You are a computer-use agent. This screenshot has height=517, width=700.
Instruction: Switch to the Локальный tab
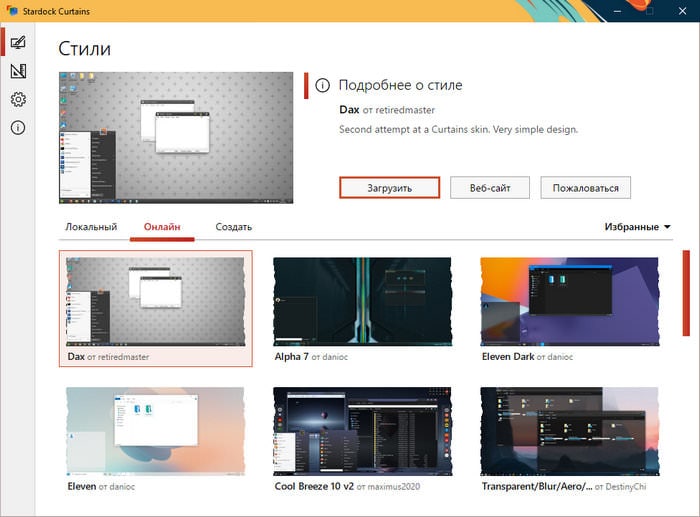[91, 227]
